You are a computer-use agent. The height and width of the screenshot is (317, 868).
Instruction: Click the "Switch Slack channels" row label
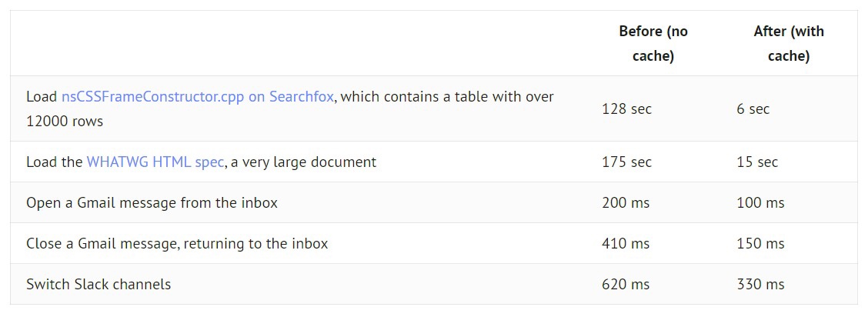(98, 285)
